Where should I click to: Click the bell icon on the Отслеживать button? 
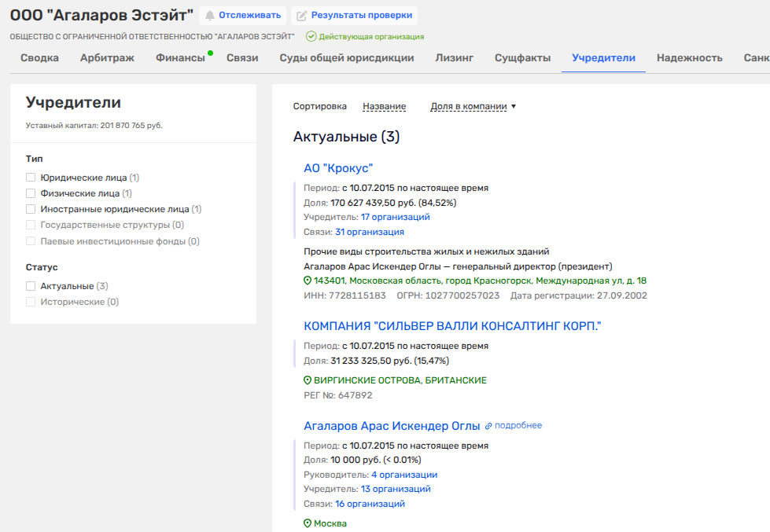tap(210, 16)
